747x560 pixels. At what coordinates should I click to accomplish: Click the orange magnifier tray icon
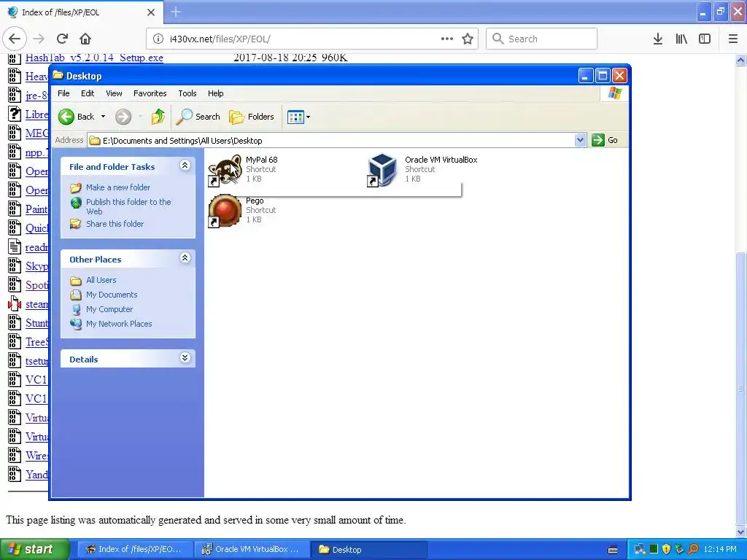pos(693,549)
